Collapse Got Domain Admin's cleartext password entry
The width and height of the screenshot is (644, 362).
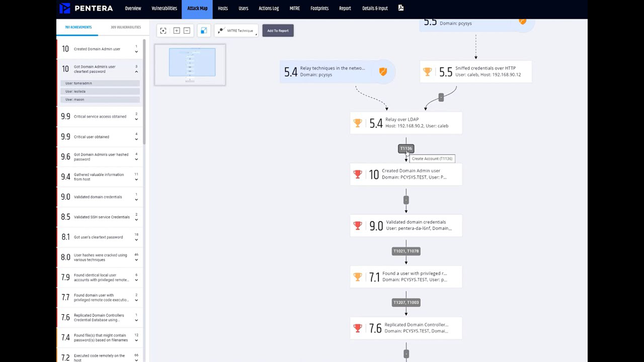tap(136, 71)
